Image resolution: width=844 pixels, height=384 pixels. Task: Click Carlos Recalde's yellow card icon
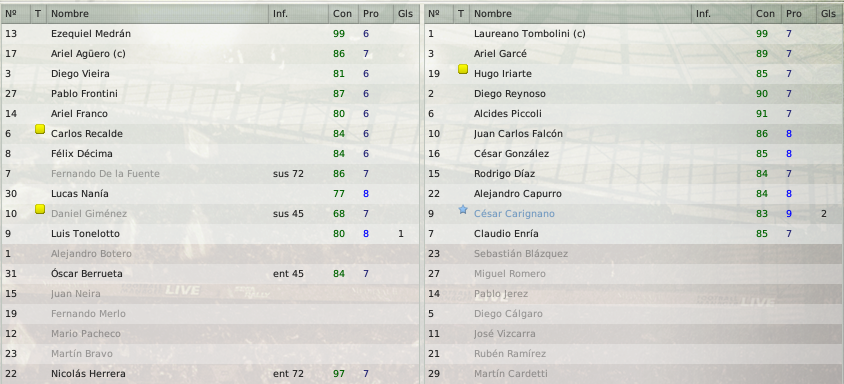[40, 129]
